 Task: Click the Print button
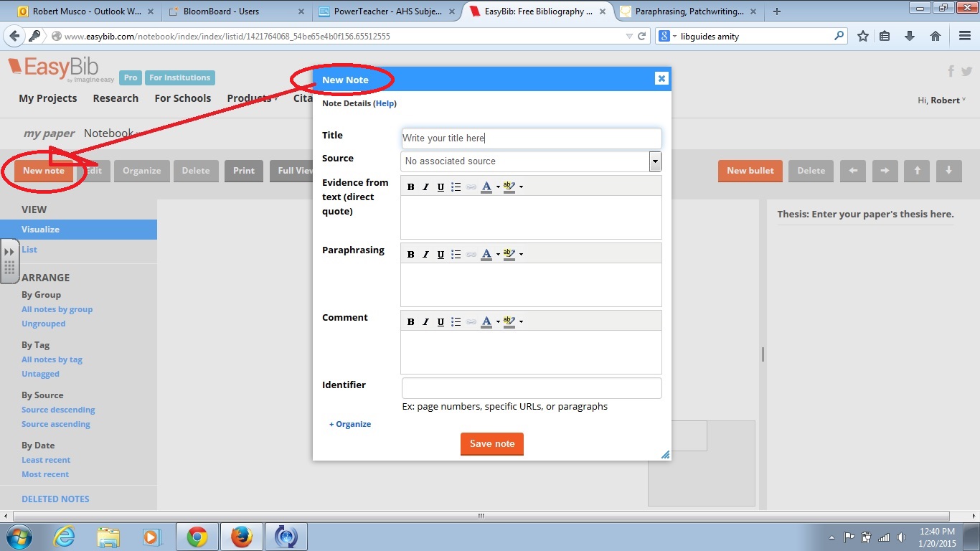(x=244, y=171)
